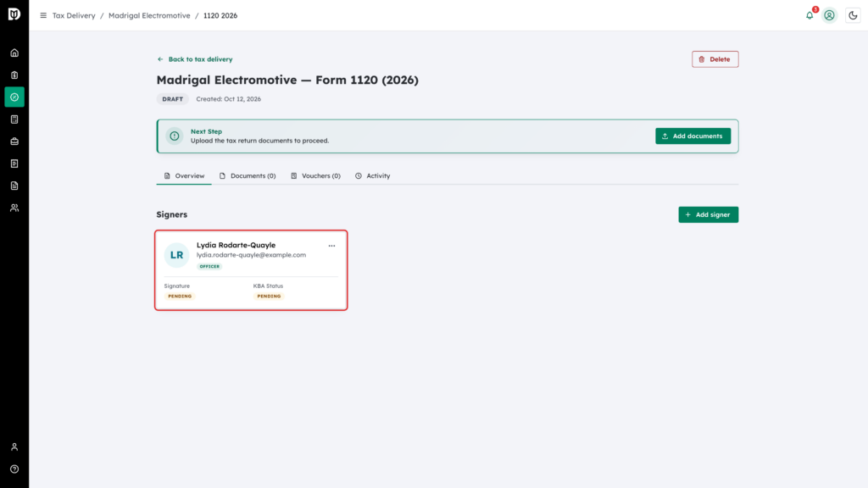Image resolution: width=868 pixels, height=488 pixels.
Task: Open the user account avatar icon
Action: (x=829, y=15)
